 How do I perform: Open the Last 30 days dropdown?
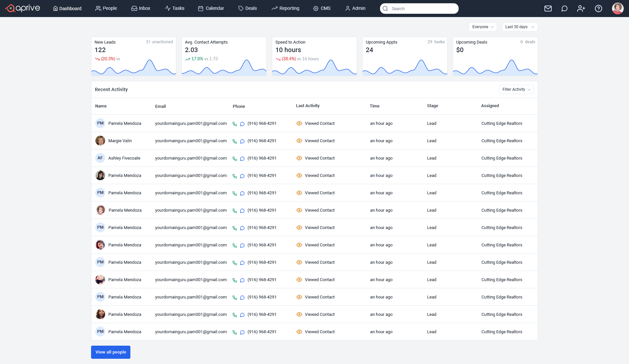(x=520, y=27)
